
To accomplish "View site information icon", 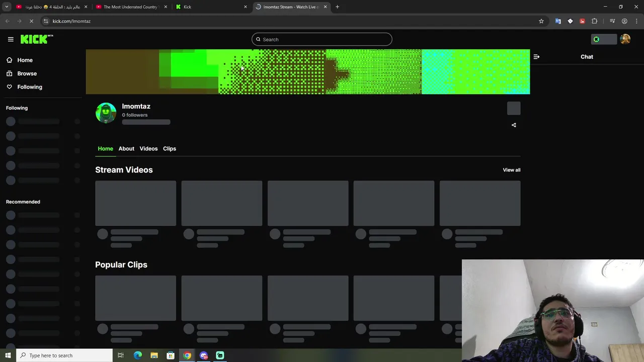I will (46, 21).
